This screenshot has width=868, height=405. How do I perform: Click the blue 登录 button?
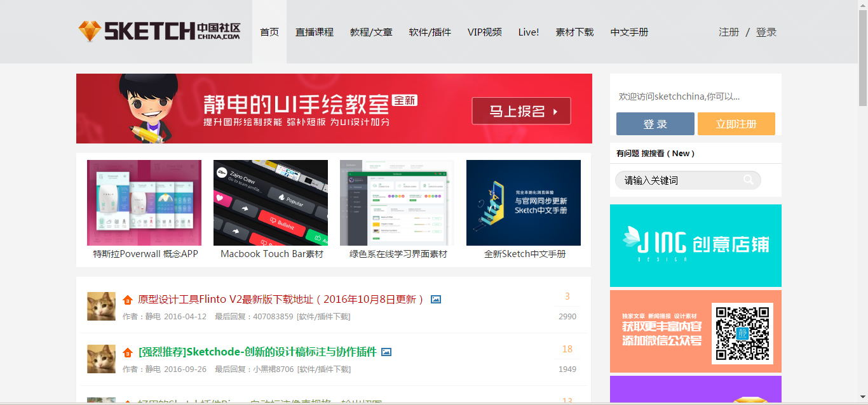(655, 124)
